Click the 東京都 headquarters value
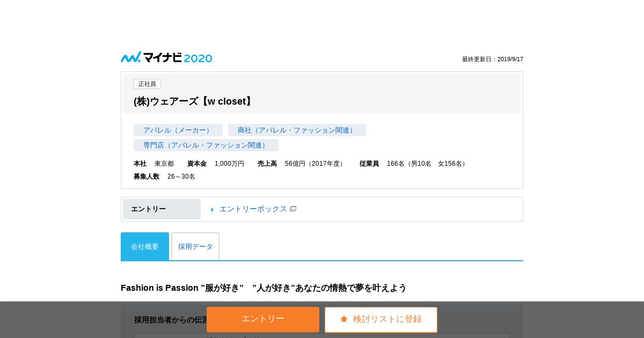 164,164
